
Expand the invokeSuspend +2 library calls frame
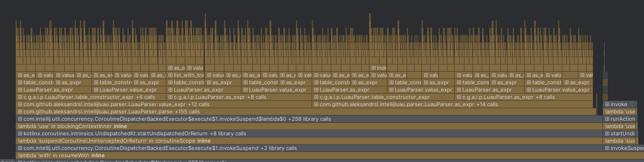tap(20, 148)
